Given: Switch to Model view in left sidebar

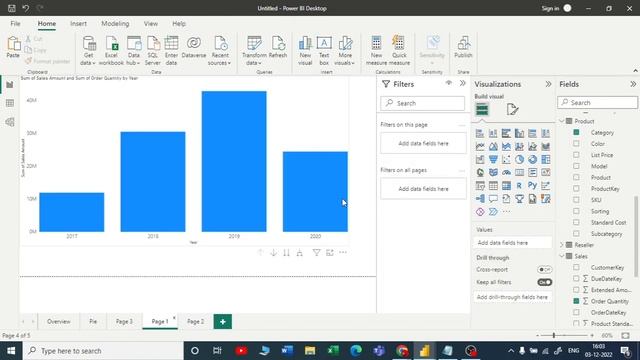Looking at the screenshot, I should pos(10,122).
